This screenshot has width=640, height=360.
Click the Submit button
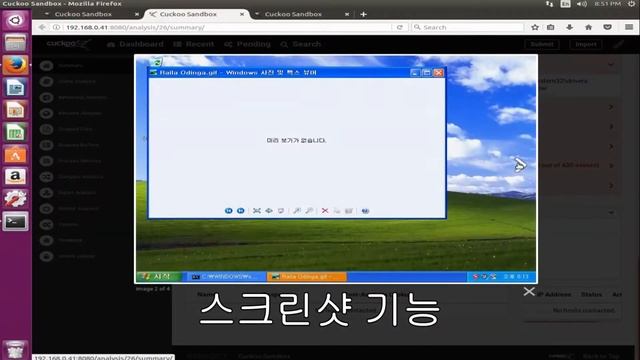coord(542,44)
